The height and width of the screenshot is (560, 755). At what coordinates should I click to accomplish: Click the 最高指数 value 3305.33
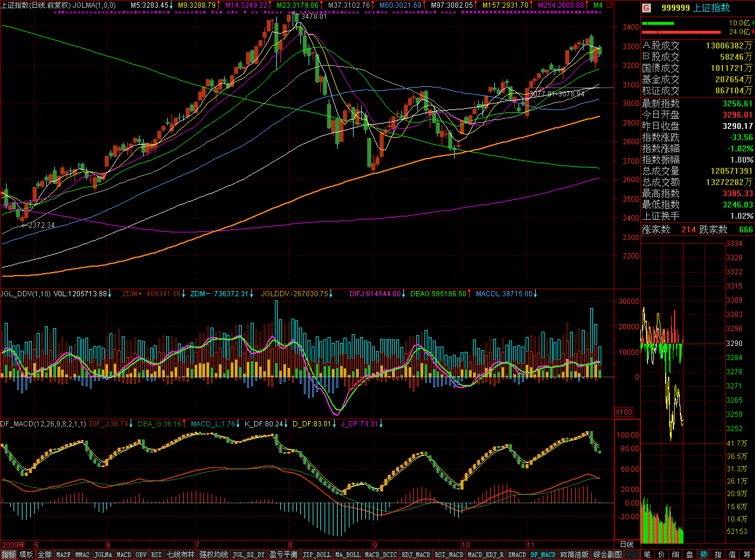tap(737, 193)
